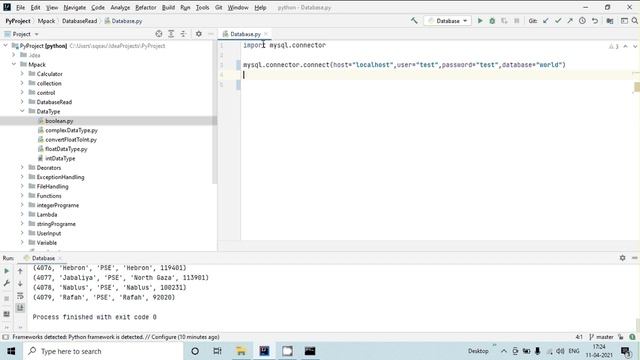The image size is (640, 360).
Task: Expand the Lambda folder
Action: coord(22,215)
